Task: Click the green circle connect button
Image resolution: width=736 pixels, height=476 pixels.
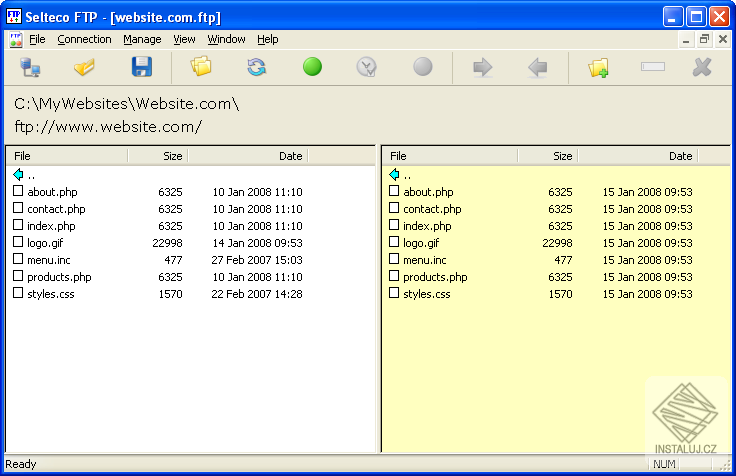Action: pyautogui.click(x=312, y=67)
